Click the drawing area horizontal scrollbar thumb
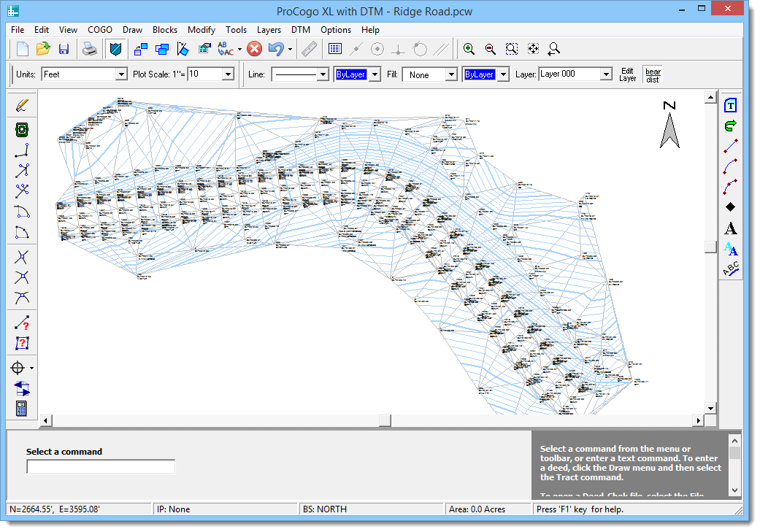This screenshot has width=760, height=532. [x=385, y=420]
